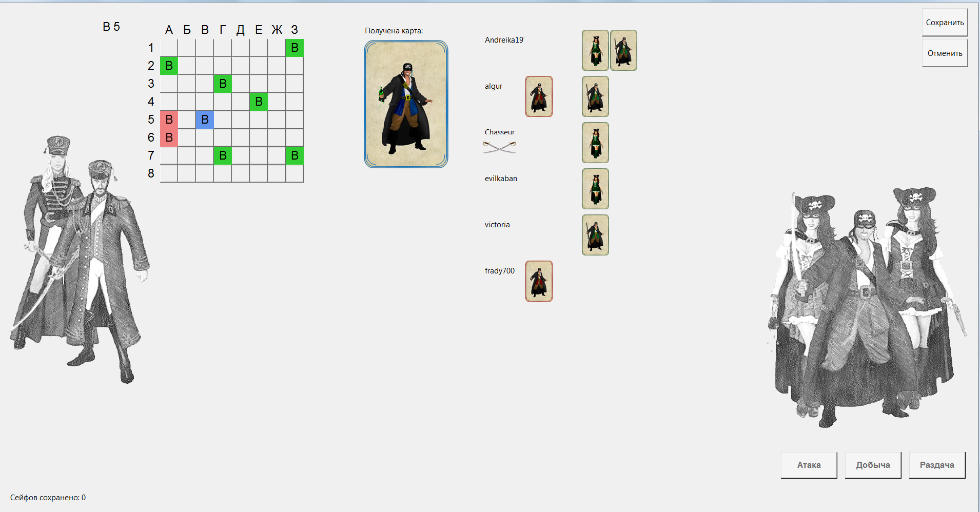Click the three pirates illustration
980x512 pixels.
pos(867,308)
